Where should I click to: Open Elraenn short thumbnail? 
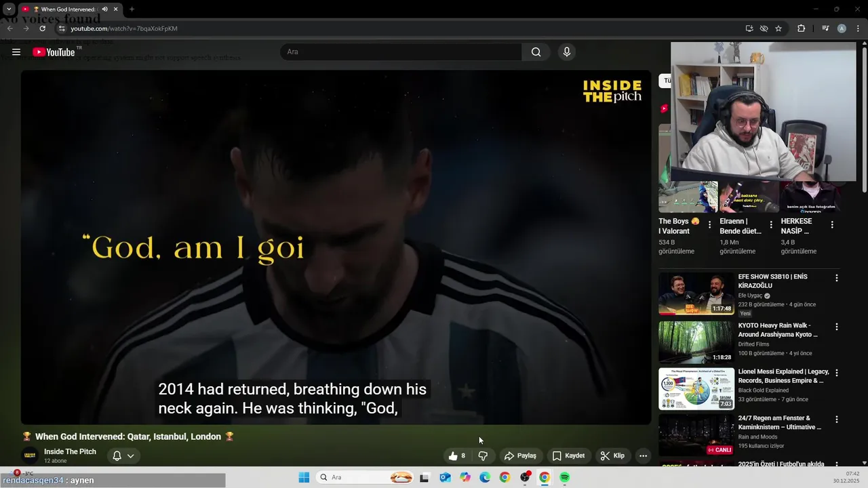point(749,197)
